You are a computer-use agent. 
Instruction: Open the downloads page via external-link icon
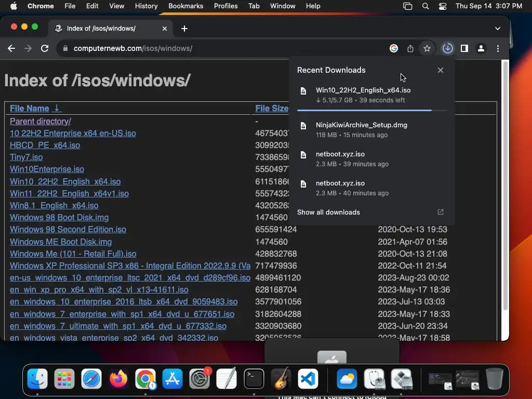click(x=441, y=212)
